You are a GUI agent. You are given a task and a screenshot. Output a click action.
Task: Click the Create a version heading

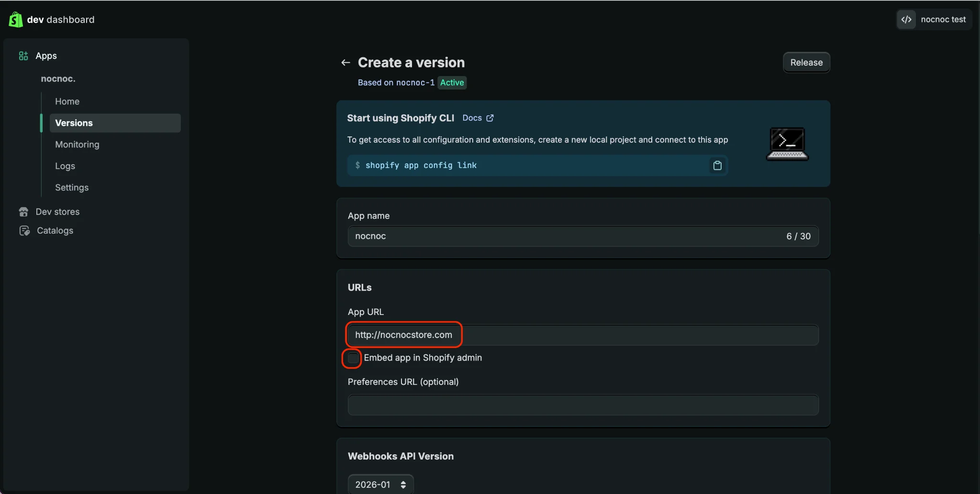tap(411, 63)
